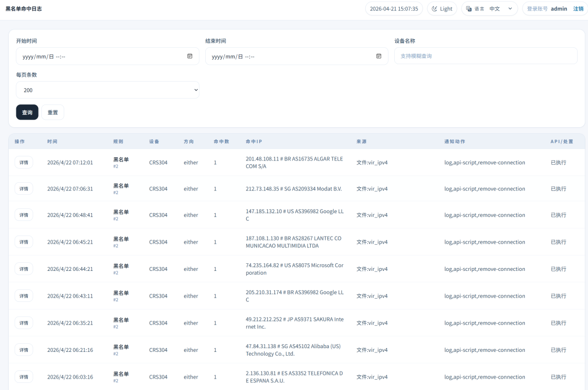Viewport: 588px width, 390px height.
Task: Open 详情 for 06:21:16 entry
Action: 23,350
